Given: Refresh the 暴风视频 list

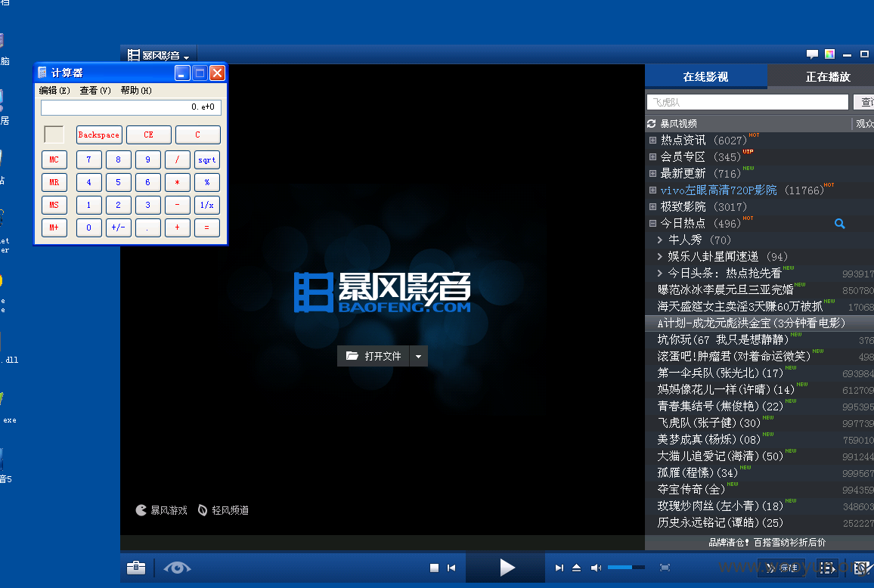Looking at the screenshot, I should [651, 124].
